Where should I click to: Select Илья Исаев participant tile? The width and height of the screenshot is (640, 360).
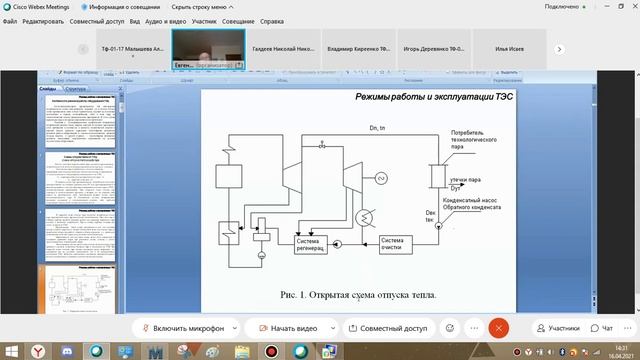509,49
